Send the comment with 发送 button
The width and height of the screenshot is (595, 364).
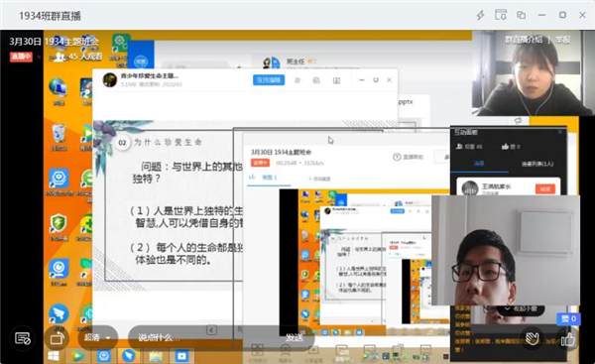pyautogui.click(x=295, y=337)
